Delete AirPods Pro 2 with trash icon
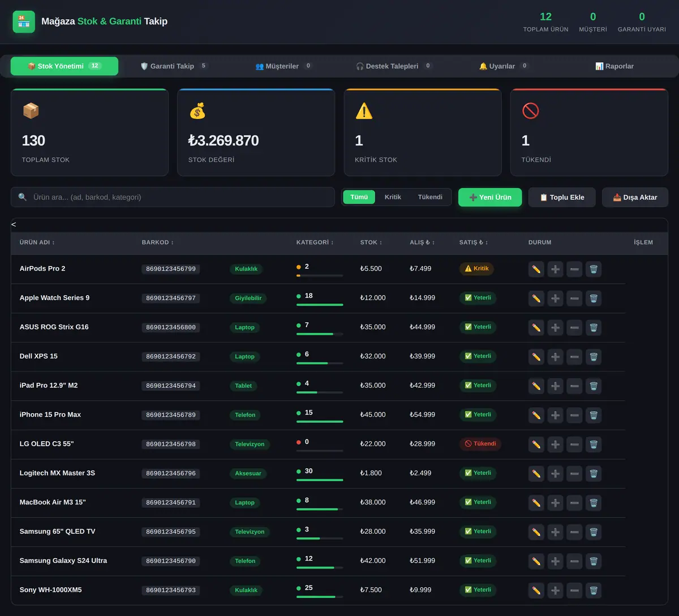The image size is (679, 616). tap(594, 269)
